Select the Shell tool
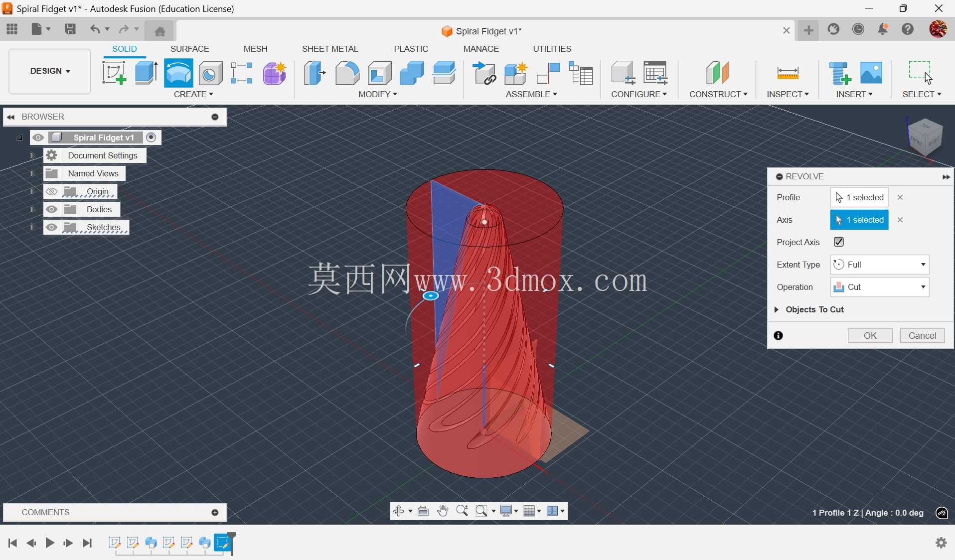955x560 pixels. point(379,73)
